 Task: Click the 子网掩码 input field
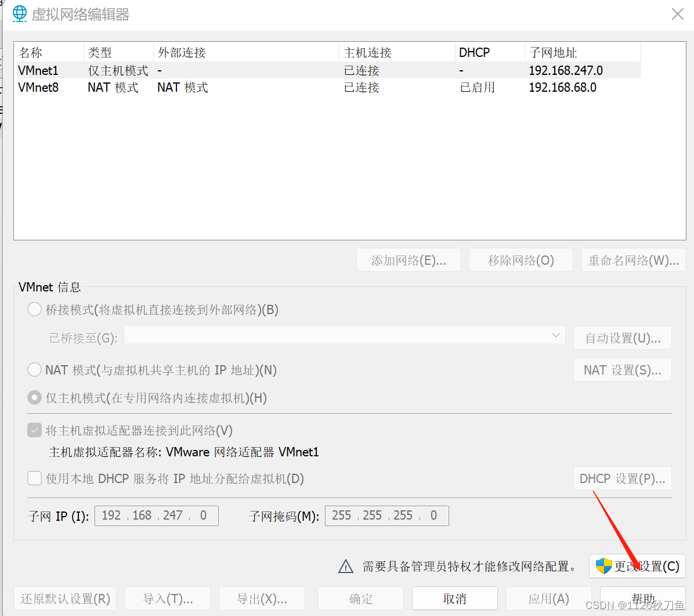387,516
